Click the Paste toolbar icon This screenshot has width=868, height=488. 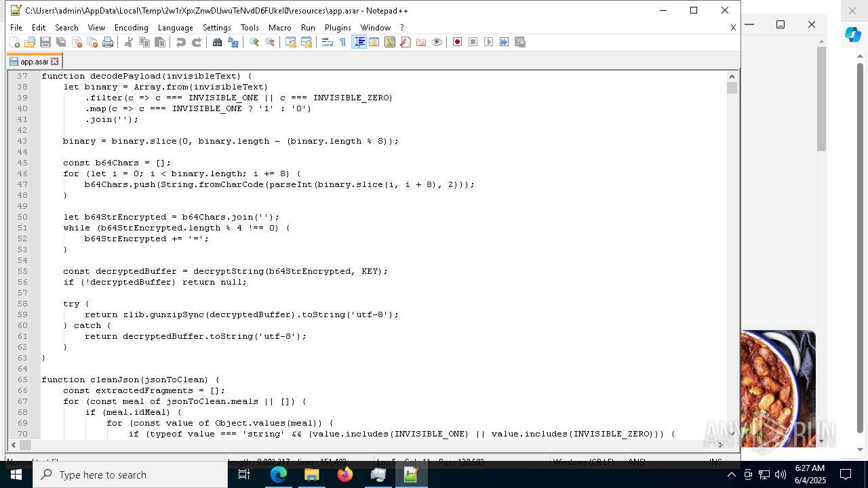pyautogui.click(x=160, y=42)
